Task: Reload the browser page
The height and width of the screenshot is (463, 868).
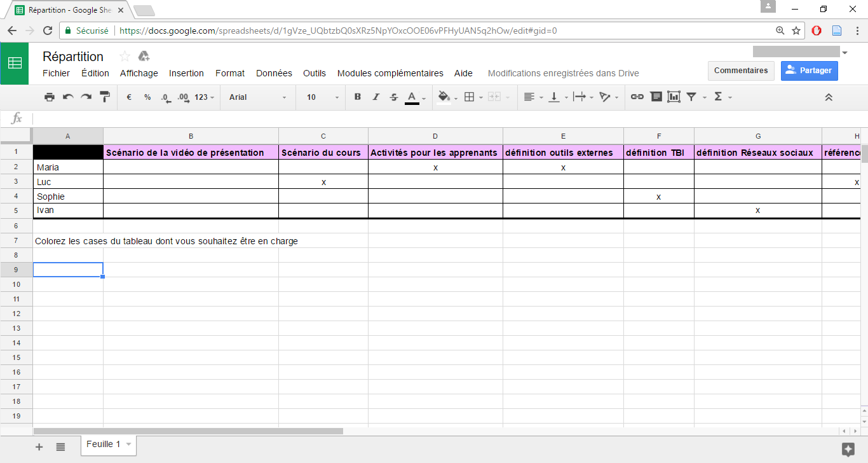Action: coord(48,31)
